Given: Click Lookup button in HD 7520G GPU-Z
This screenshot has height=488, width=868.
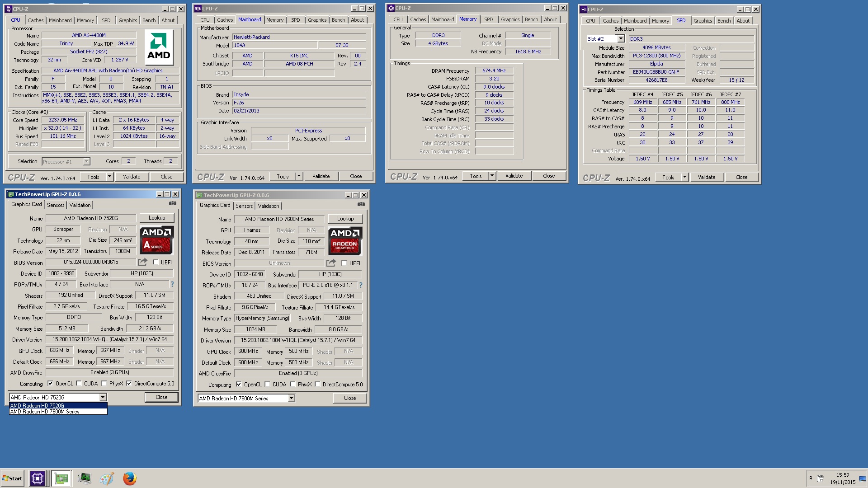Looking at the screenshot, I should [157, 218].
